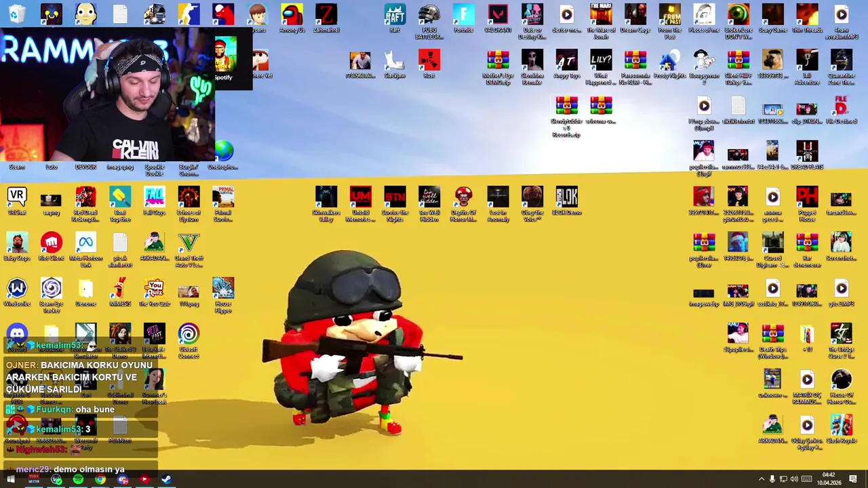This screenshot has width=868, height=488.
Task: Open Meta Horizon Link shortcut
Action: pos(85,249)
